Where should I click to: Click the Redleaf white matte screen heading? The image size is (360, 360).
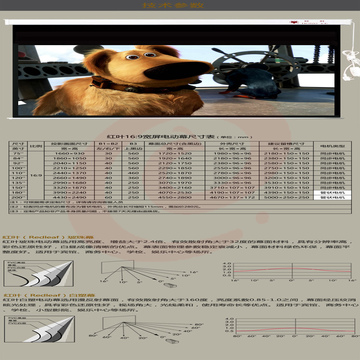[49, 295]
